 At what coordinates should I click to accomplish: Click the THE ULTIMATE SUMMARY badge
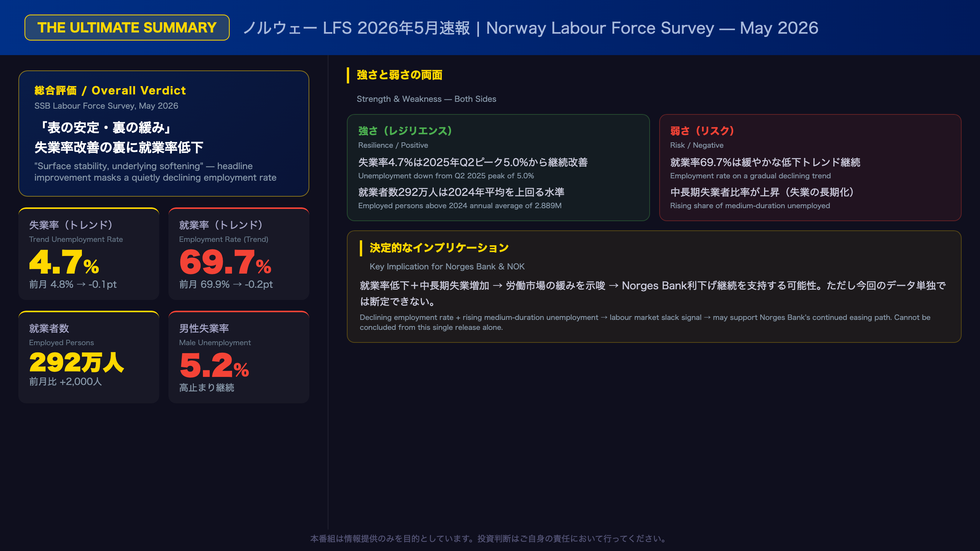[127, 28]
